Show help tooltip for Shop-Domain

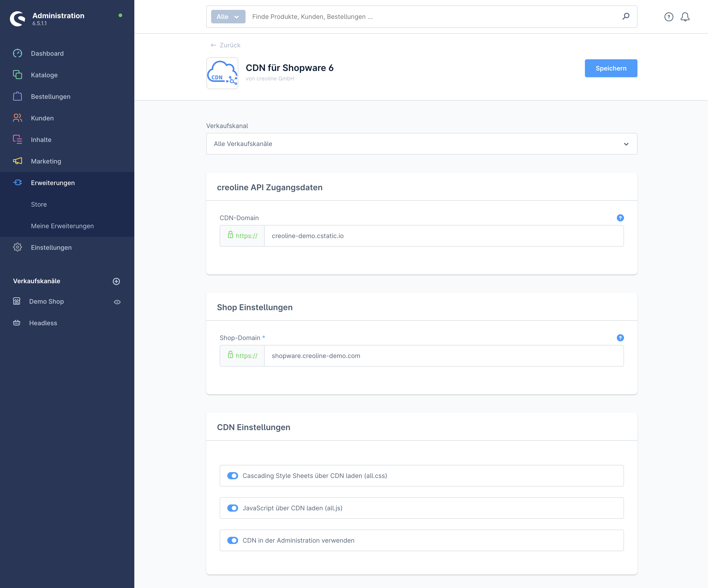pos(620,338)
